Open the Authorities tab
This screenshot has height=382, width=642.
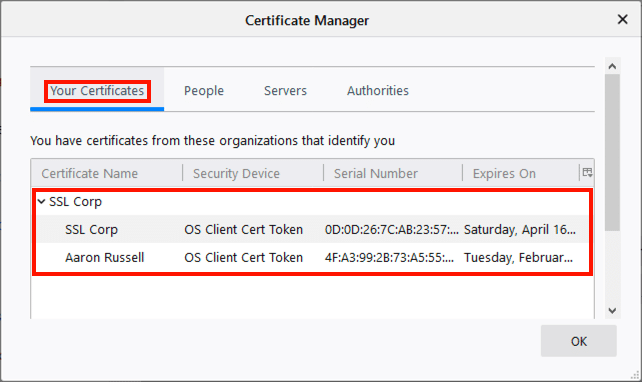click(x=378, y=90)
